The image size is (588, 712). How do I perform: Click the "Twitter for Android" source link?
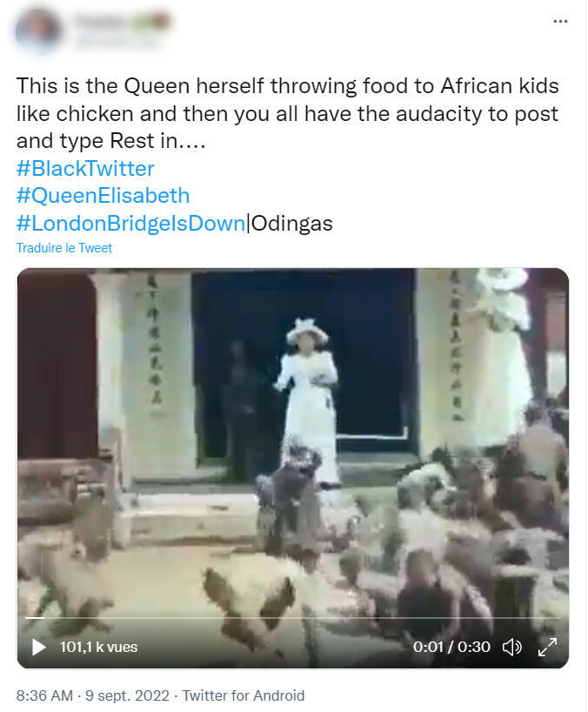(246, 695)
